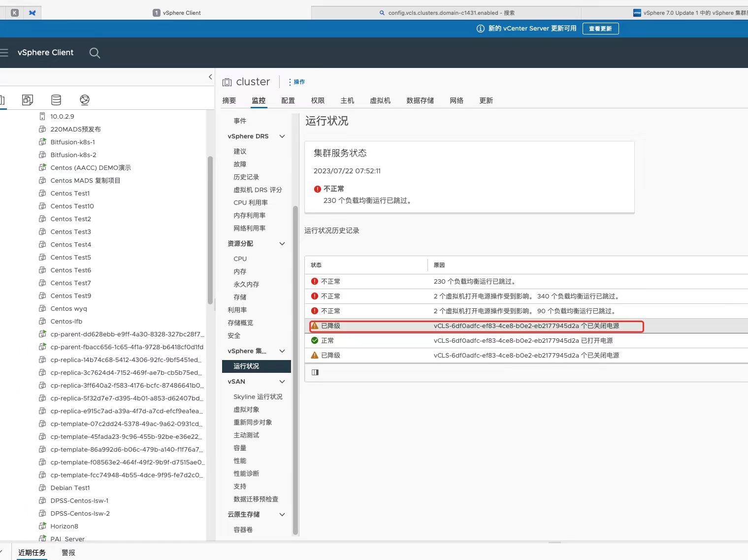Switch to vSphere 7.0 Update 1 browser tab

pyautogui.click(x=689, y=13)
